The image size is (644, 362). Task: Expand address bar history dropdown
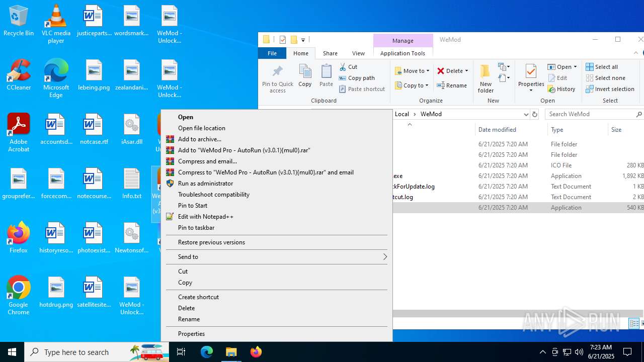tap(526, 114)
